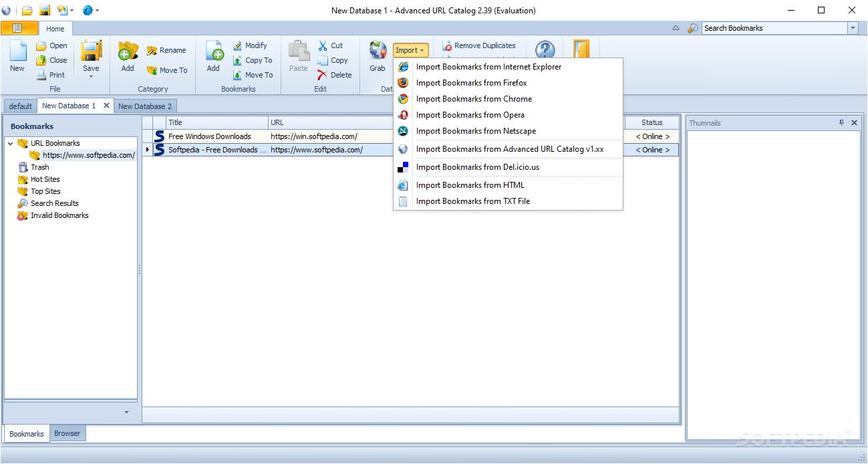Open the Search Bookmarks dropdown arrow
The height and width of the screenshot is (464, 868).
[x=853, y=28]
